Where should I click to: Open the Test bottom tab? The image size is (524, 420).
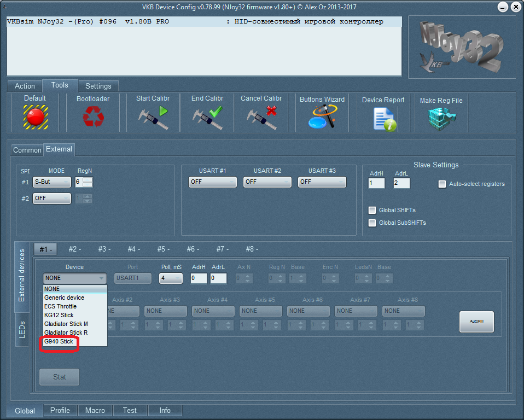coord(130,411)
